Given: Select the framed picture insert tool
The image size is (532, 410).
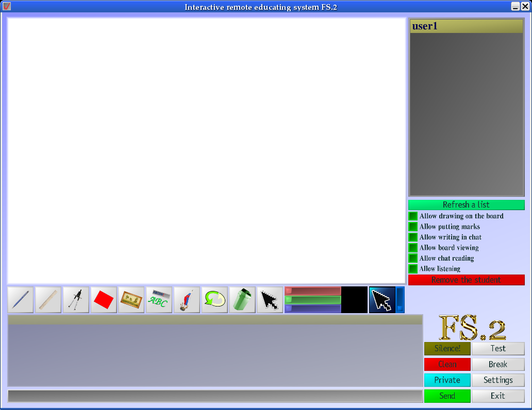Looking at the screenshot, I should 131,300.
